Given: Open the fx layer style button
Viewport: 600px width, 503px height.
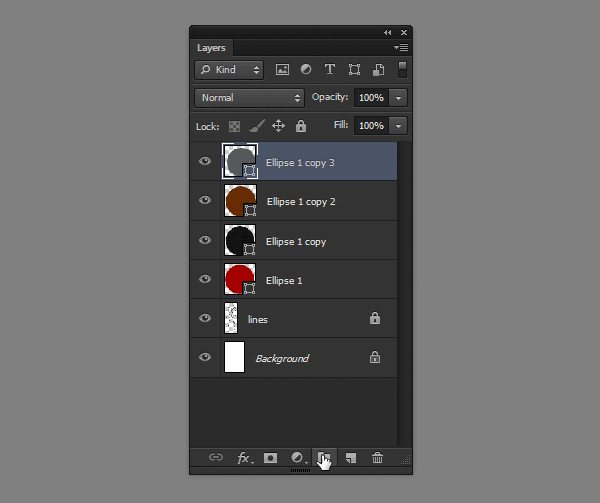Looking at the screenshot, I should coord(244,458).
